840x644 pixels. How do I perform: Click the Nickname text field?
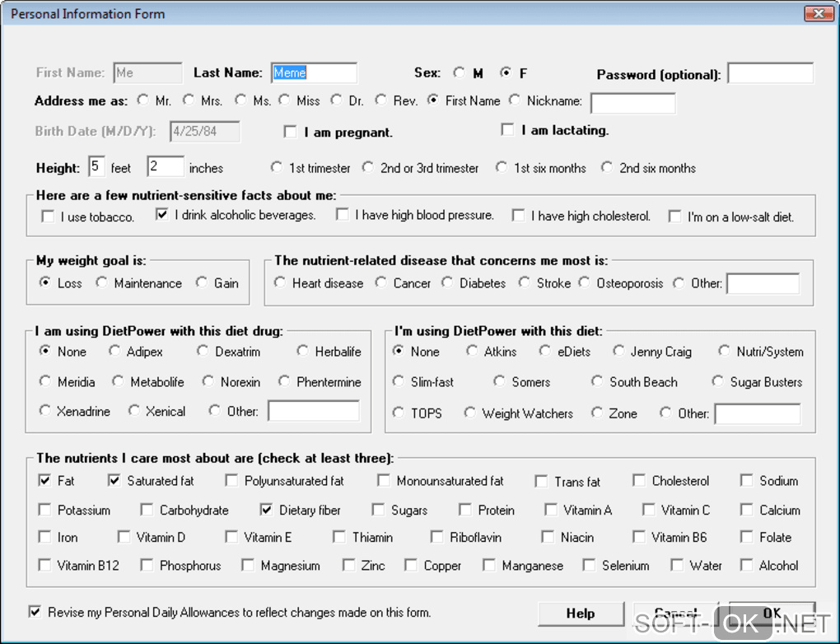coord(633,103)
